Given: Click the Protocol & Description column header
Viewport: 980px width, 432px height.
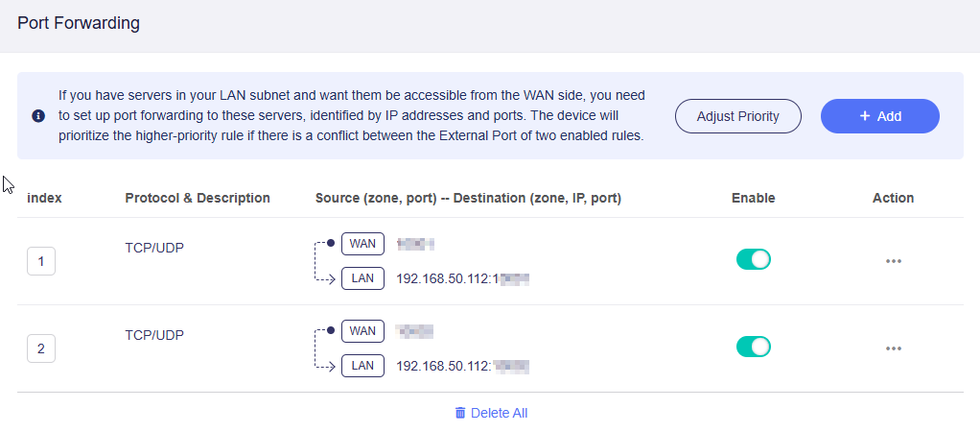Looking at the screenshot, I should tap(198, 198).
